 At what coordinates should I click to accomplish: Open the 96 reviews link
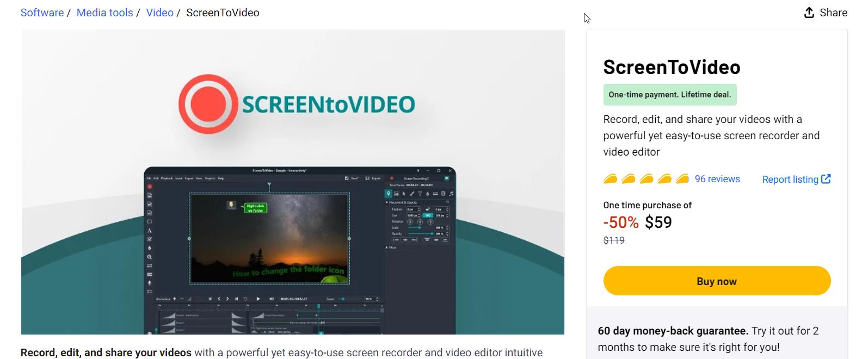[717, 179]
